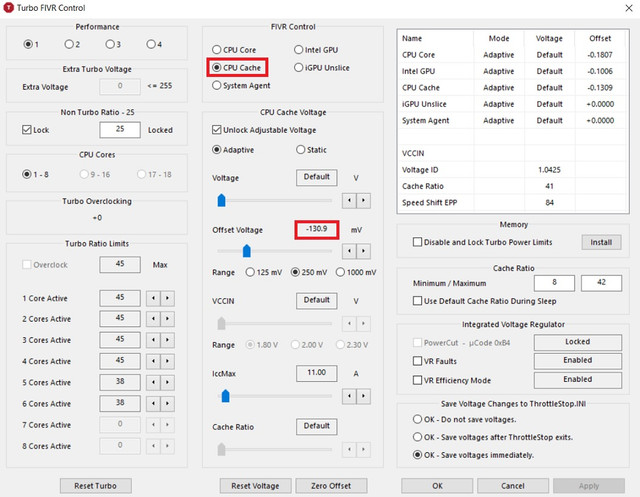Click left arrow for IccMax slider

[349, 396]
